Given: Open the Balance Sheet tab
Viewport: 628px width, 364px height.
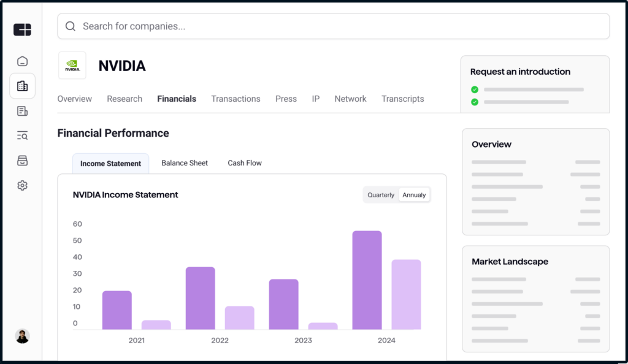Looking at the screenshot, I should pos(185,163).
